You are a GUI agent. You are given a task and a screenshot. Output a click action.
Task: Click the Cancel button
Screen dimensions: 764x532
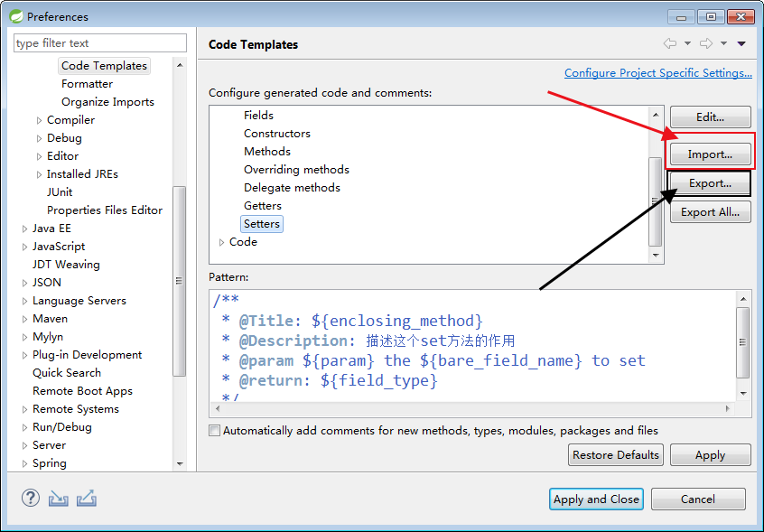698,499
